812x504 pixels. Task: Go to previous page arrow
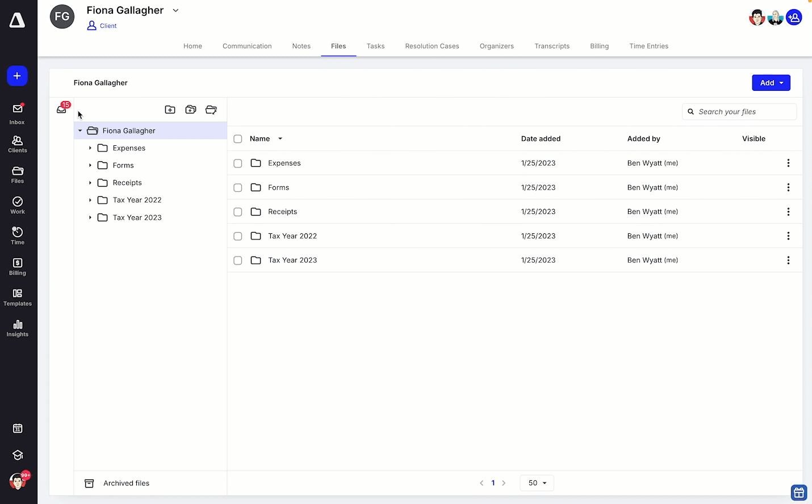(482, 483)
